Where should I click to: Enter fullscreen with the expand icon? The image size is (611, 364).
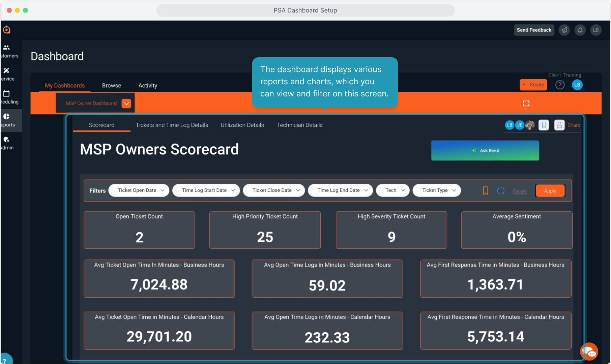coord(526,103)
